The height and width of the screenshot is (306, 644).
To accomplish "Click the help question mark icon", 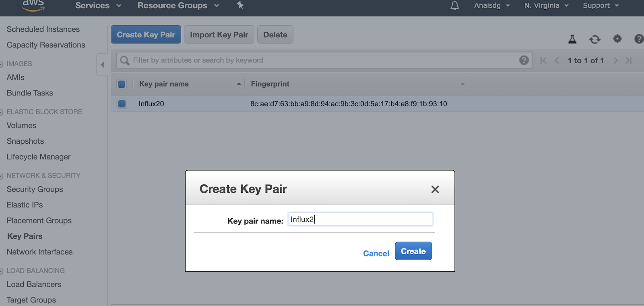I will coord(639,39).
